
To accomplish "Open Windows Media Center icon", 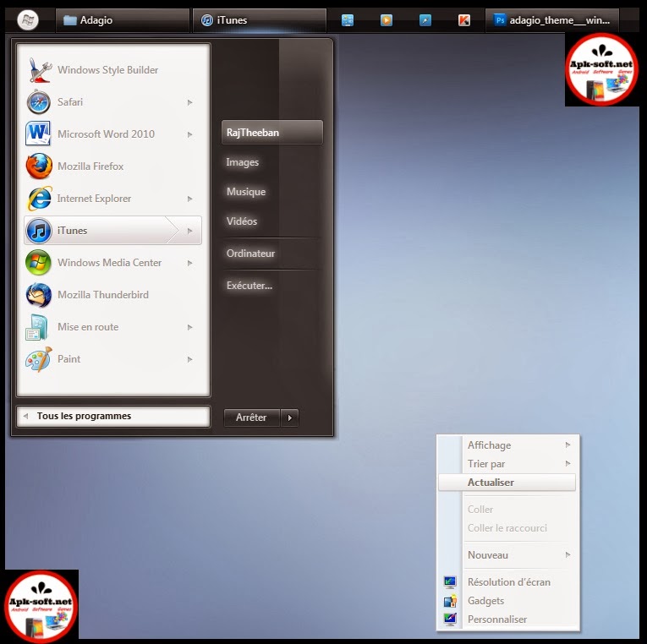I will click(38, 263).
